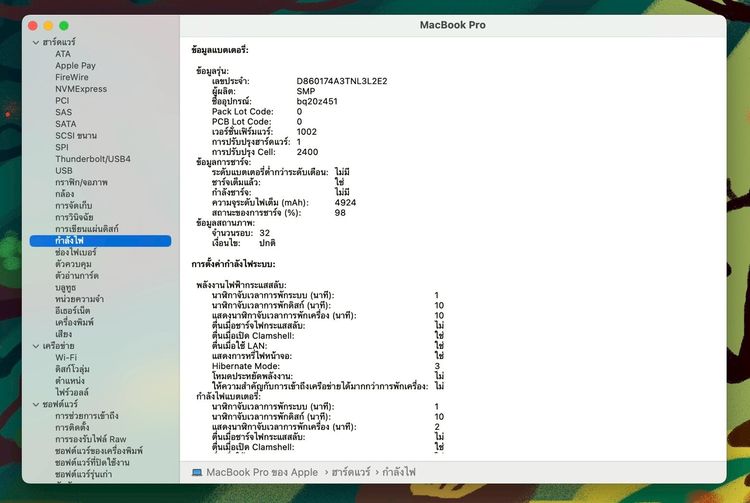The height and width of the screenshot is (503, 750).
Task: Select SATA in the hardware list
Action: click(66, 124)
